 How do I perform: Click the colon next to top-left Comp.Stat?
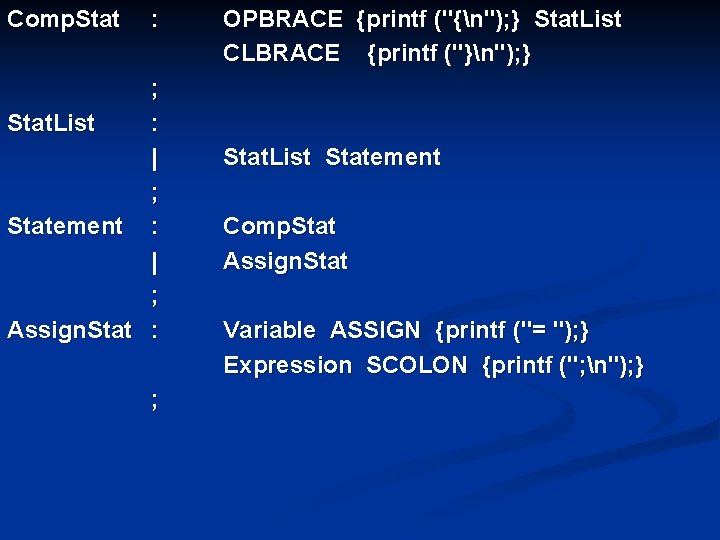153,19
